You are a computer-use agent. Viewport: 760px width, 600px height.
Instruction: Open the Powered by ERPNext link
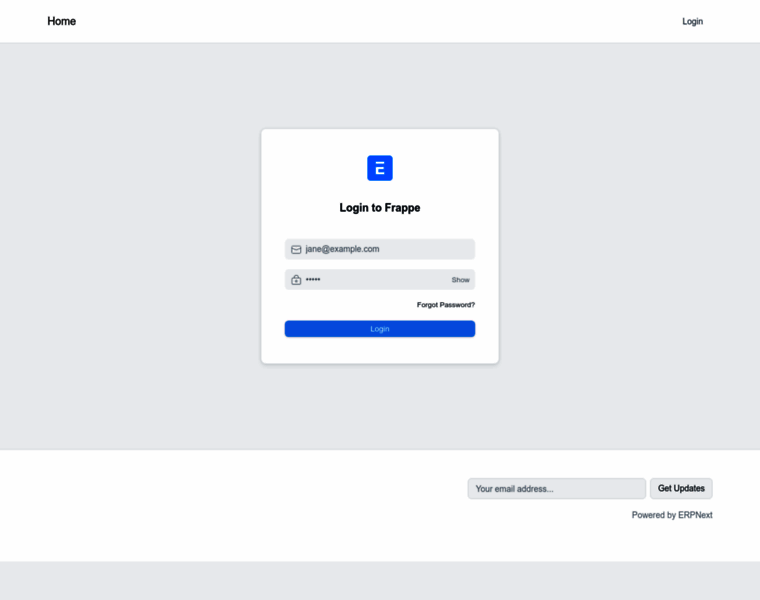[x=672, y=515]
